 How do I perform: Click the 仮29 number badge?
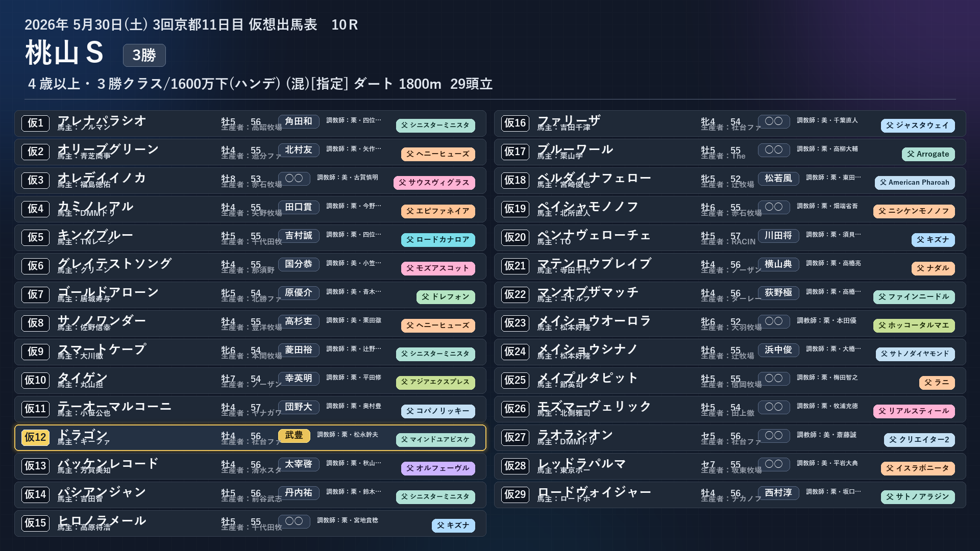pyautogui.click(x=516, y=495)
